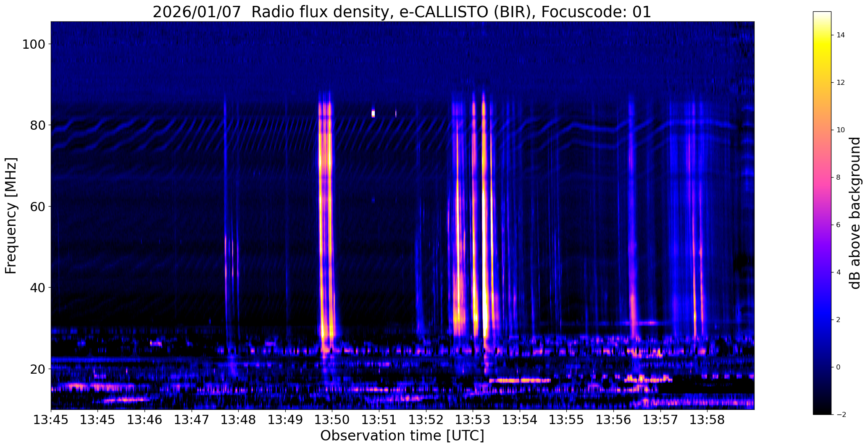Click the 13:47 time tick label

[192, 420]
